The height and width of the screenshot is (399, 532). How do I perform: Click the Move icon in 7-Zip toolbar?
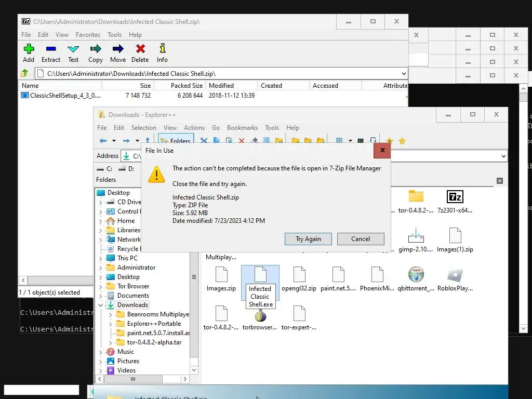[x=118, y=49]
